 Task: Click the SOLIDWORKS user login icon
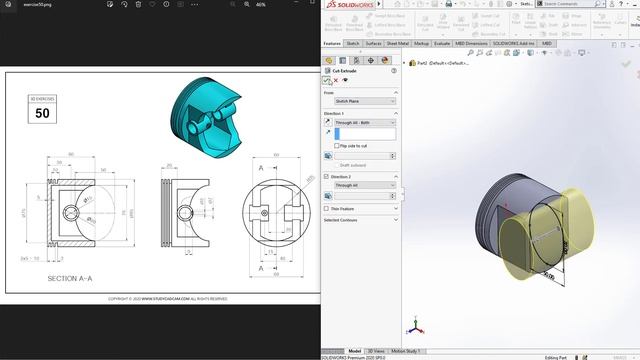(x=612, y=4)
